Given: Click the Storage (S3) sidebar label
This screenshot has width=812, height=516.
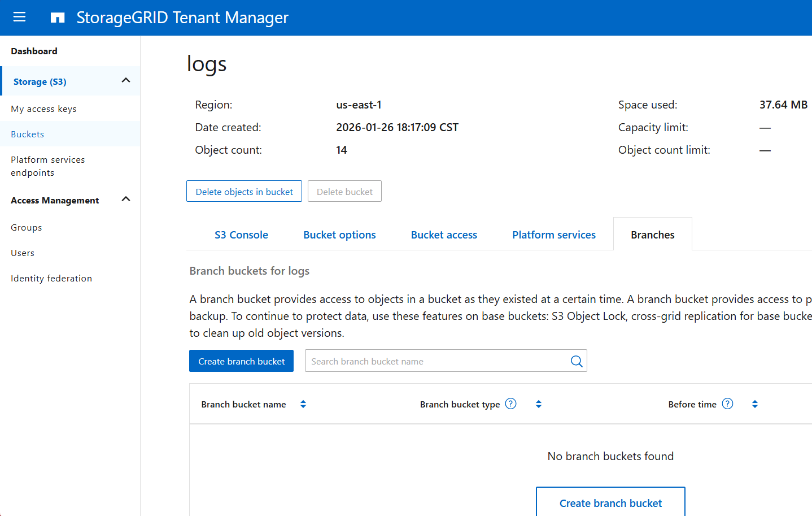Looking at the screenshot, I should pos(40,81).
